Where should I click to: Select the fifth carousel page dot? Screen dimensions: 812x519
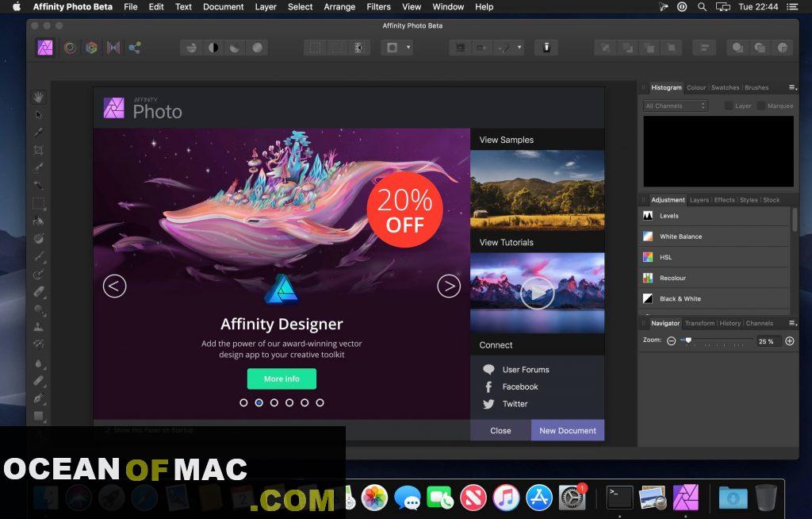[304, 403]
